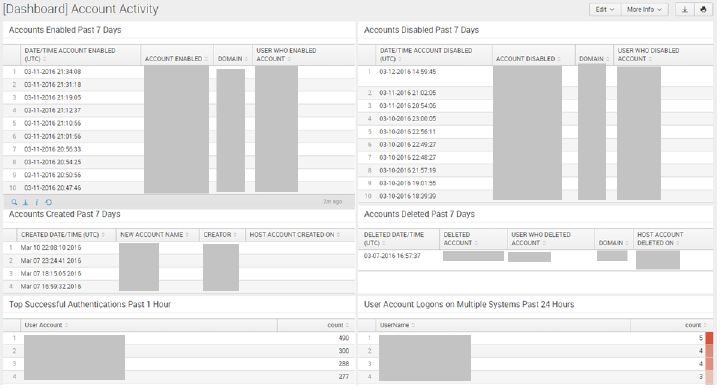Sort by UserName column header
Screen dimensions: 720x388
[x=494, y=325]
